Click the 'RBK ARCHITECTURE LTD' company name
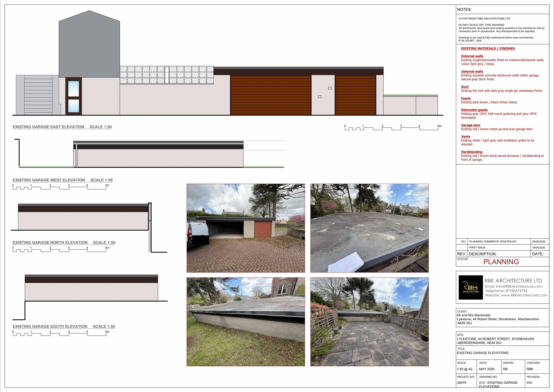The height and width of the screenshot is (392, 554). point(513,281)
